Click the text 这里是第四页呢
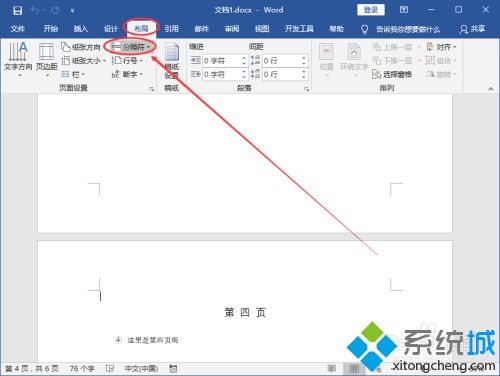Viewport: 500px width, 376px height. pyautogui.click(x=153, y=340)
